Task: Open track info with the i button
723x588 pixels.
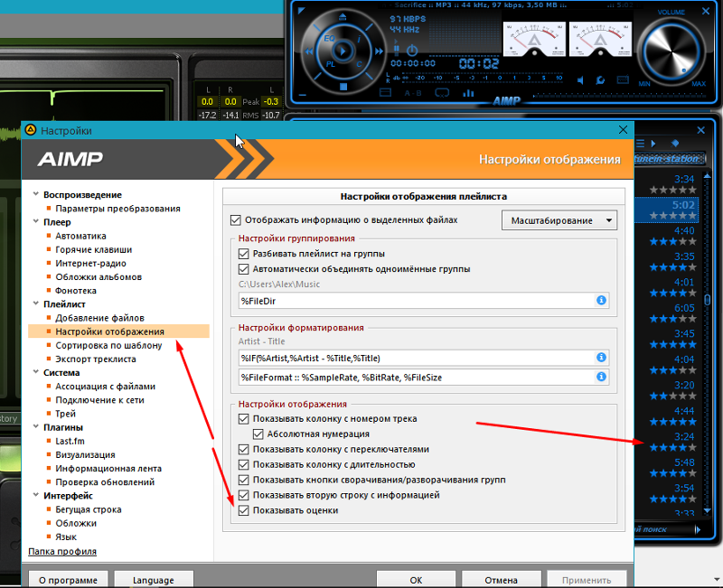Action: 359,39
